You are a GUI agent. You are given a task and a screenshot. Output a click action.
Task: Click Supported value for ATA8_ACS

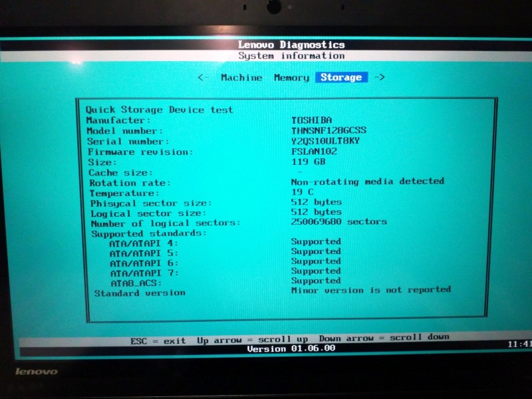coord(316,281)
